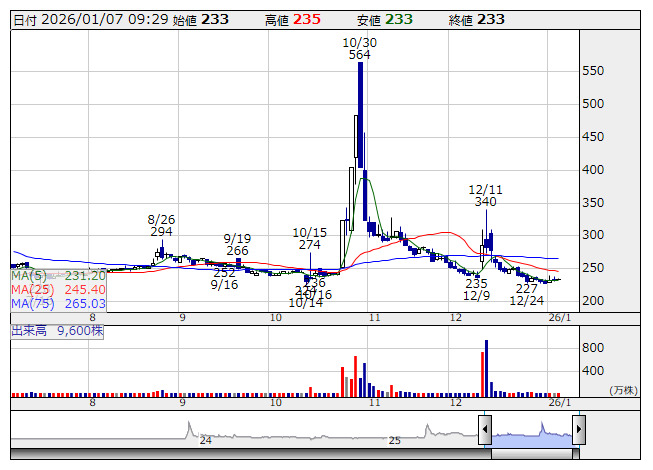
Task: Click the horizontal scrollbar thumb at bottom
Action: (x=532, y=454)
